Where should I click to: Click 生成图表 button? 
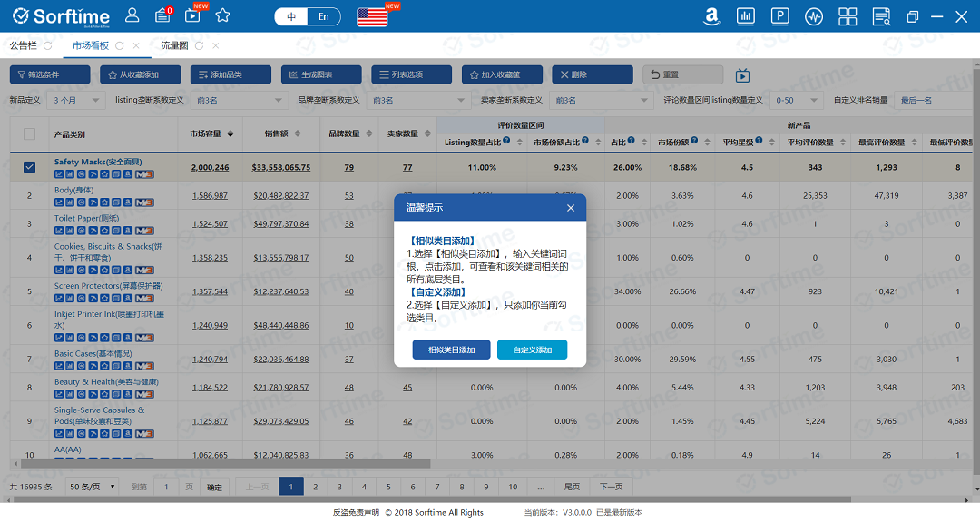pyautogui.click(x=321, y=74)
